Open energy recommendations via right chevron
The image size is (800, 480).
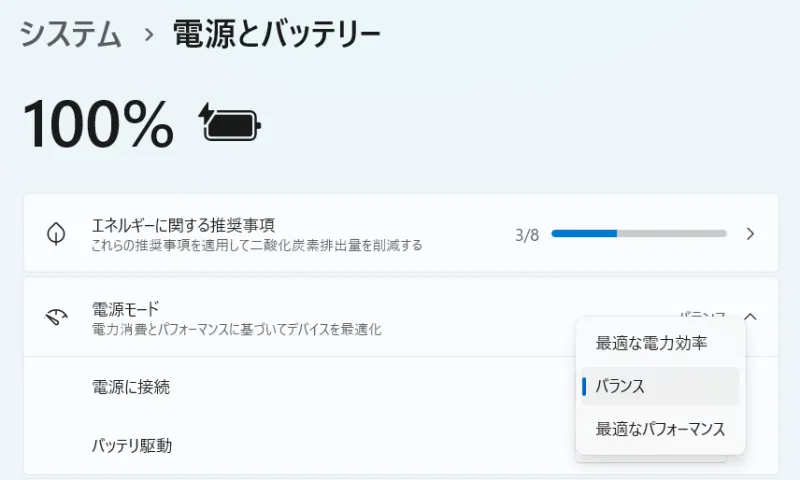click(x=751, y=234)
